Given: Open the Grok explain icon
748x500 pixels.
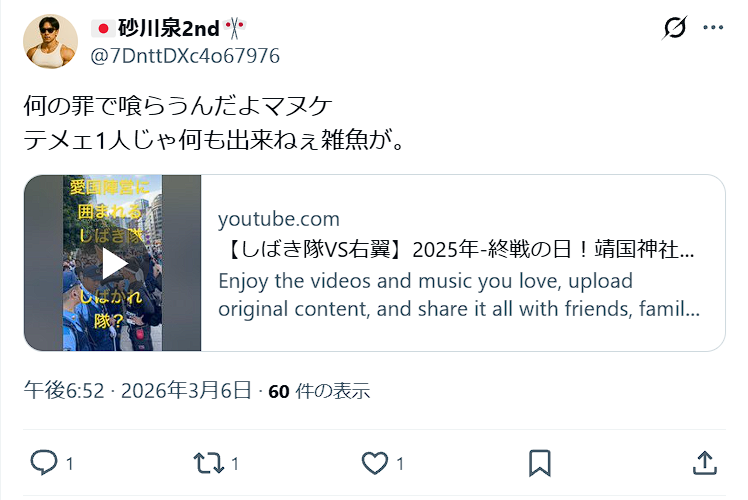Looking at the screenshot, I should coord(675,28).
